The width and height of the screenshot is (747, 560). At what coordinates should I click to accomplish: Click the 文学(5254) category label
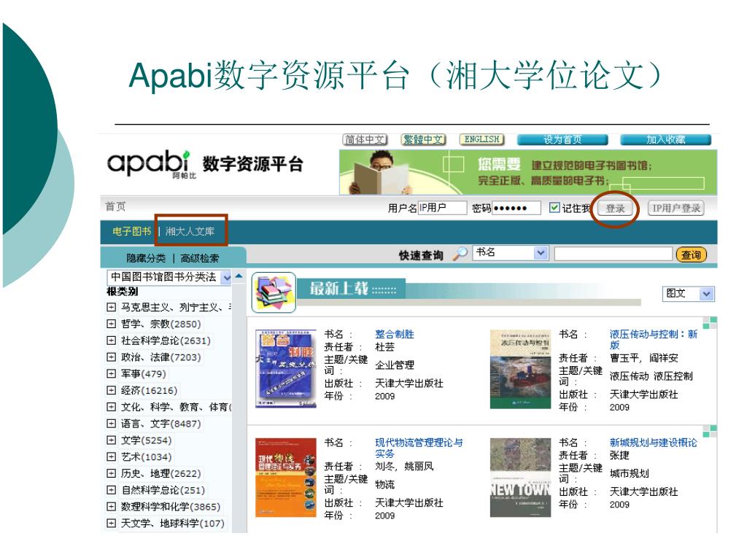click(x=146, y=440)
